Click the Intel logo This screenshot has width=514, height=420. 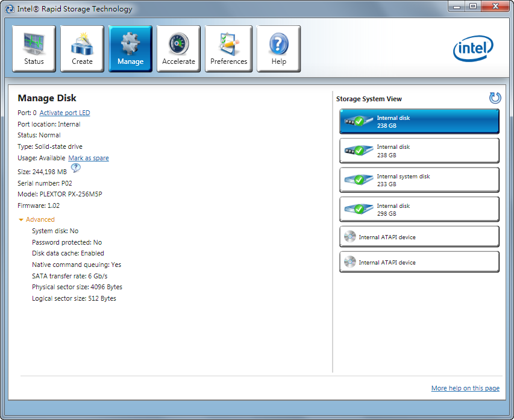pyautogui.click(x=473, y=49)
